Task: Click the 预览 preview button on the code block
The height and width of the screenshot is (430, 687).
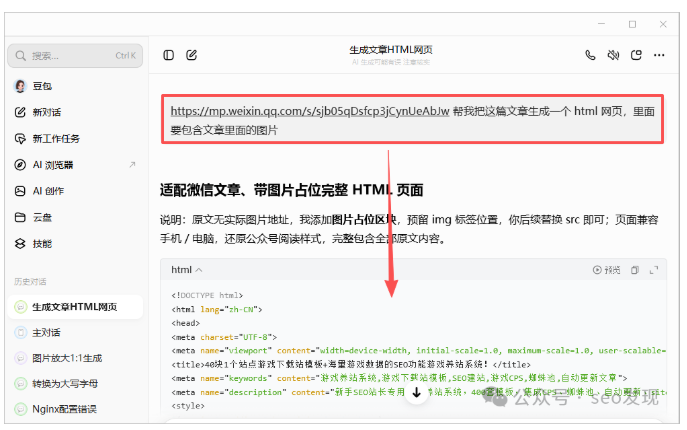Action: click(606, 270)
